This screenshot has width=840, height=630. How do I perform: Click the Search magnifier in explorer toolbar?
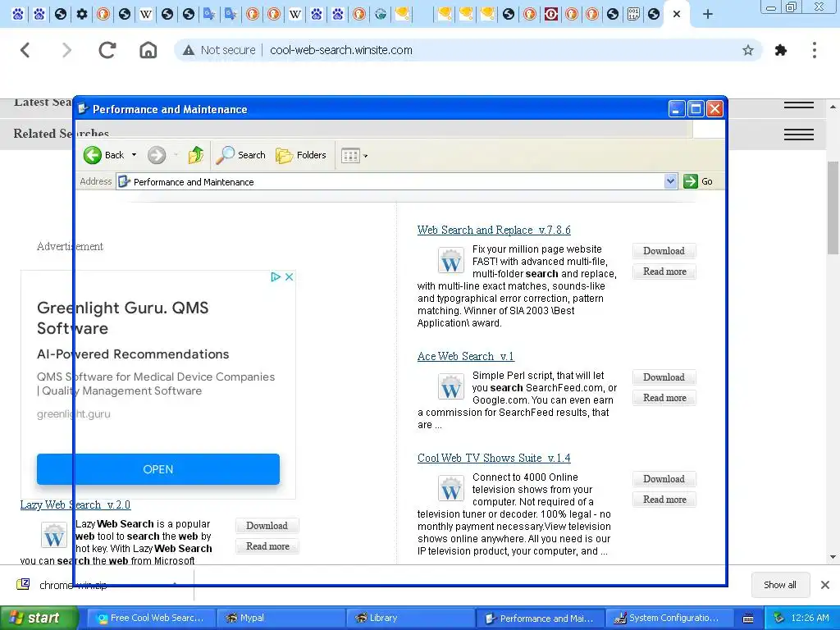tap(225, 155)
